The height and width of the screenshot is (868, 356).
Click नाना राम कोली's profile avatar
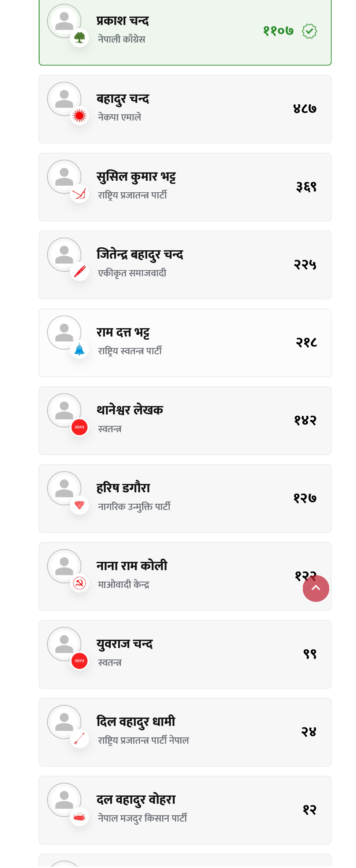(x=64, y=566)
